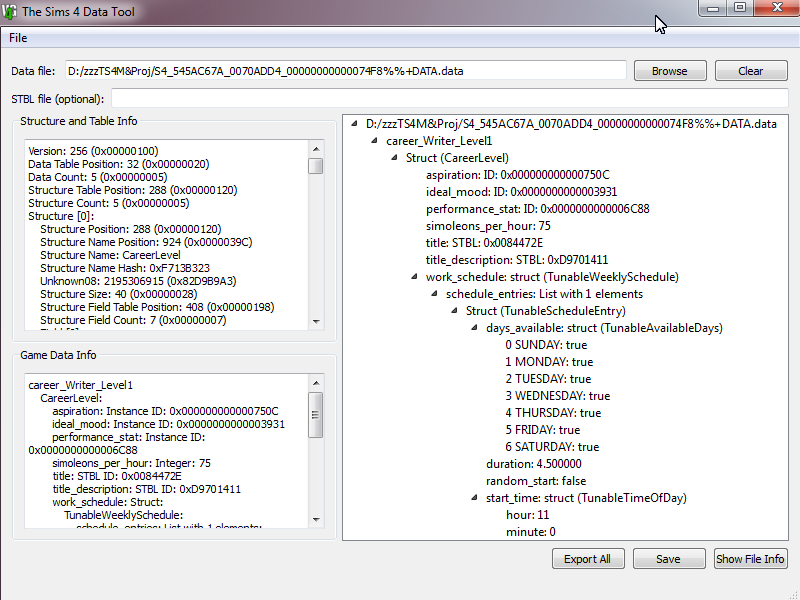The image size is (800, 600).
Task: Select the title: STBL: 0x0084472E row
Action: pos(484,243)
